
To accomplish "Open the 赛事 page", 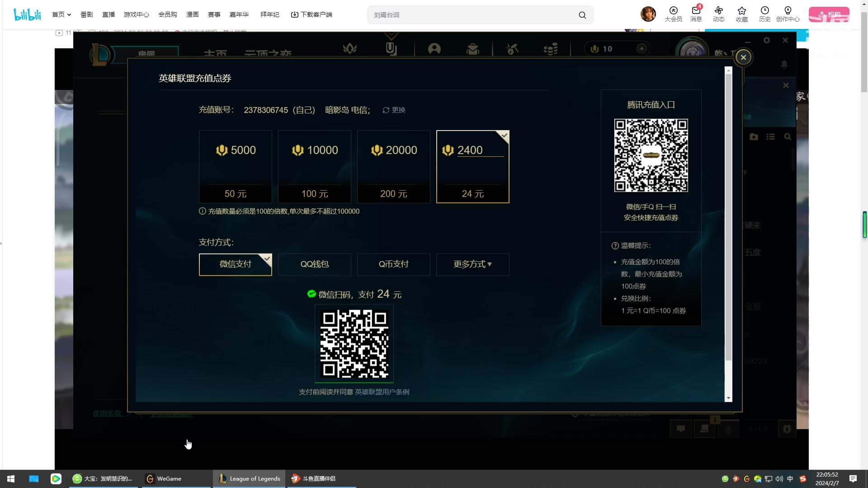I will [x=214, y=14].
